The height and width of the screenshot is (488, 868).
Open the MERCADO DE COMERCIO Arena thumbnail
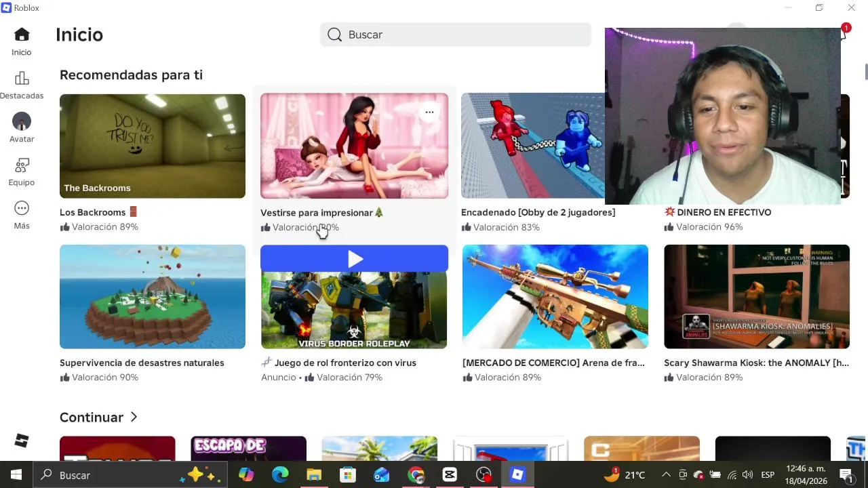tap(555, 297)
